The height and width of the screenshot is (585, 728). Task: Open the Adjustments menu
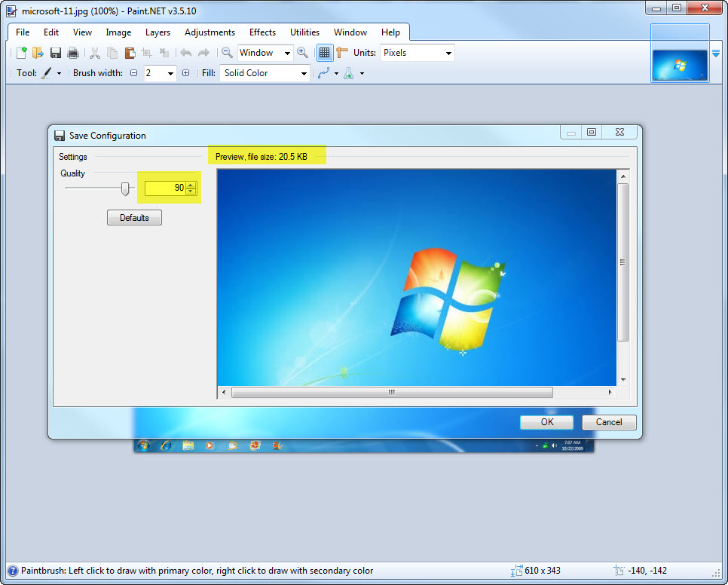pos(210,32)
